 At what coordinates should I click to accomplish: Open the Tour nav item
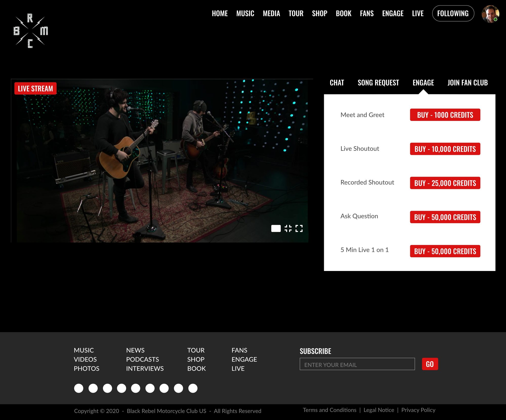tap(296, 13)
